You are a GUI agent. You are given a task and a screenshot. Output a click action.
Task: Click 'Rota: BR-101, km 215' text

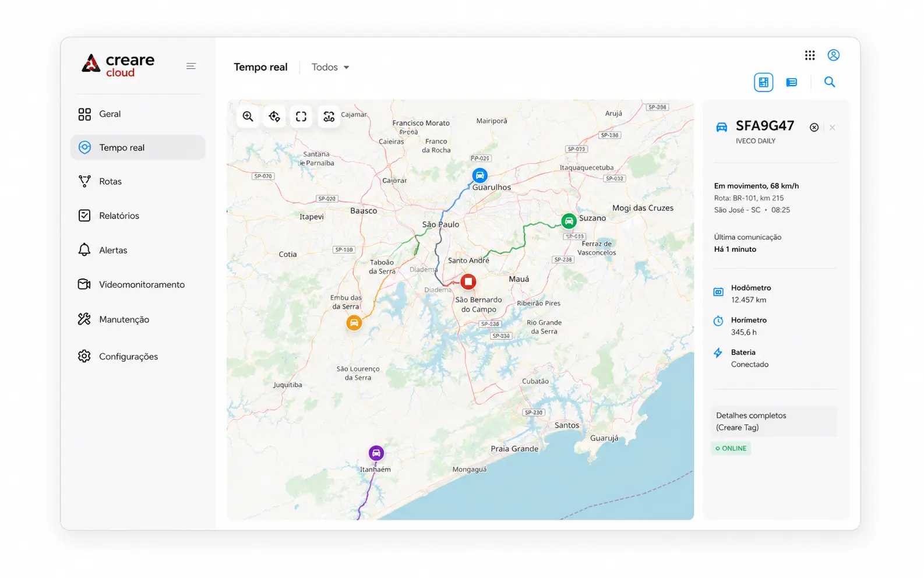point(749,198)
